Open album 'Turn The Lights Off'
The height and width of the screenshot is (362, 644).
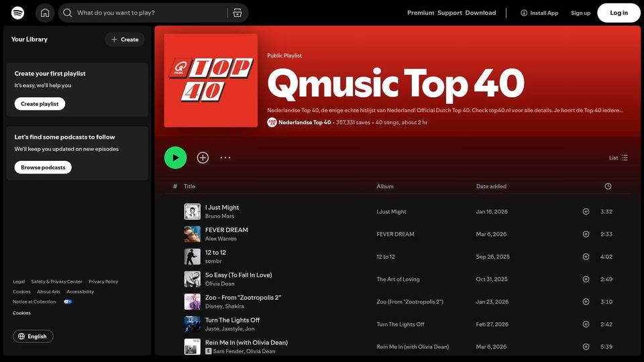(400, 324)
